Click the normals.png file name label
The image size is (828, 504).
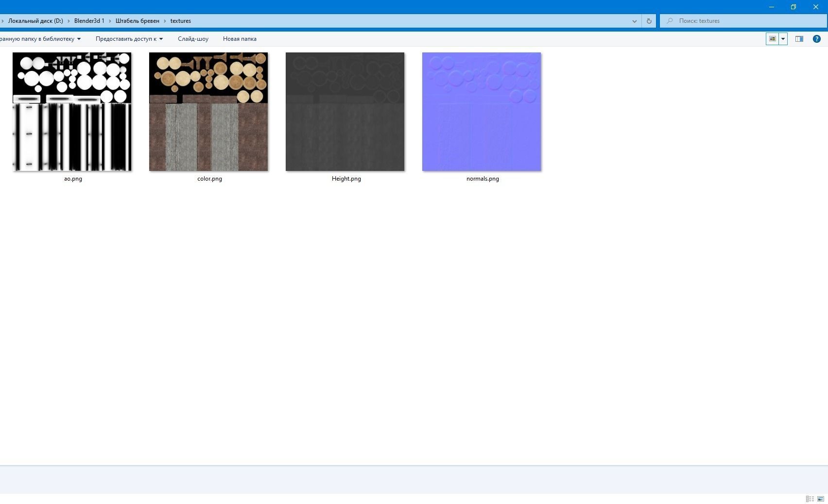click(x=483, y=179)
